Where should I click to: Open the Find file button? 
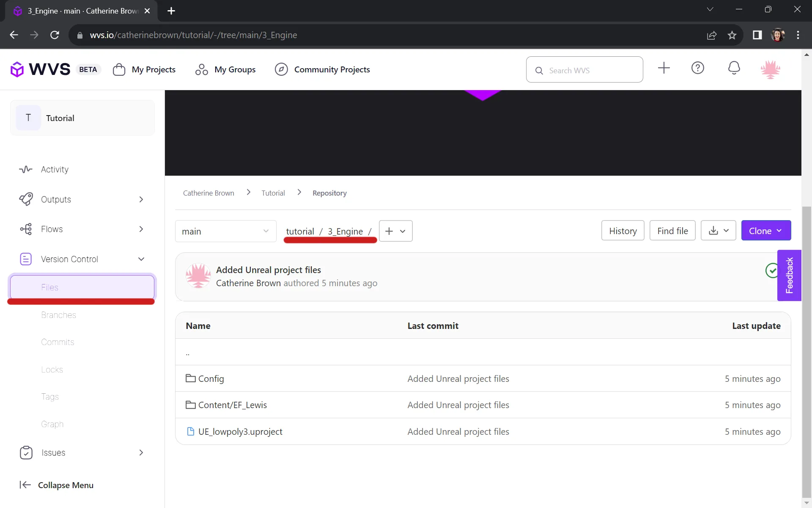pos(672,230)
